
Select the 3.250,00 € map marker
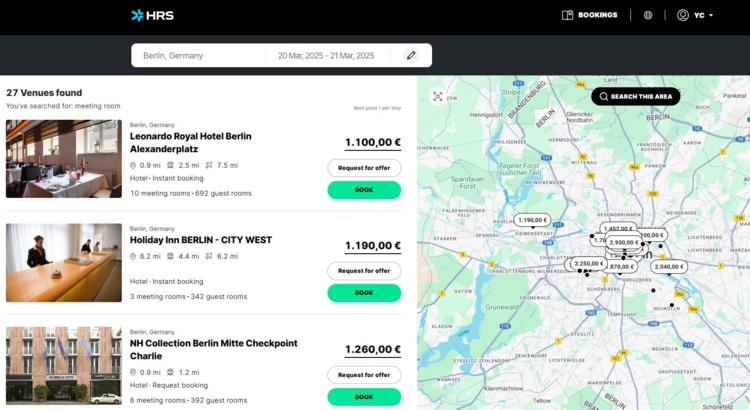click(x=588, y=264)
